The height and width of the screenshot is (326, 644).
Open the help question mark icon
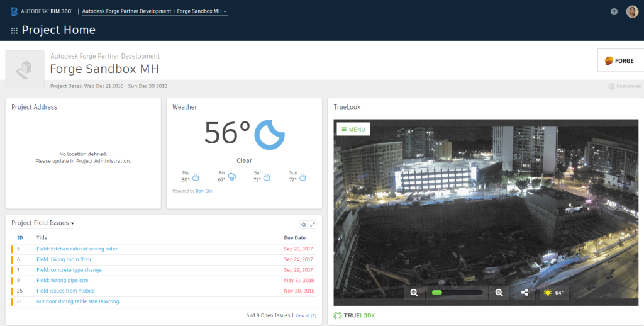(x=614, y=11)
